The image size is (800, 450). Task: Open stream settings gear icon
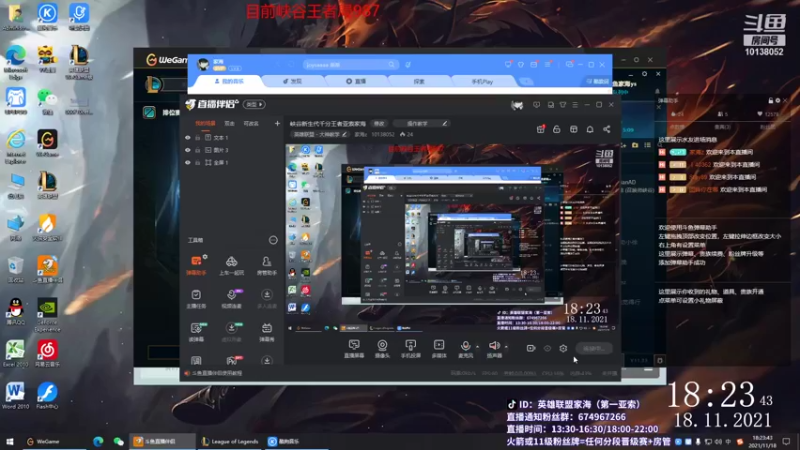[563, 348]
